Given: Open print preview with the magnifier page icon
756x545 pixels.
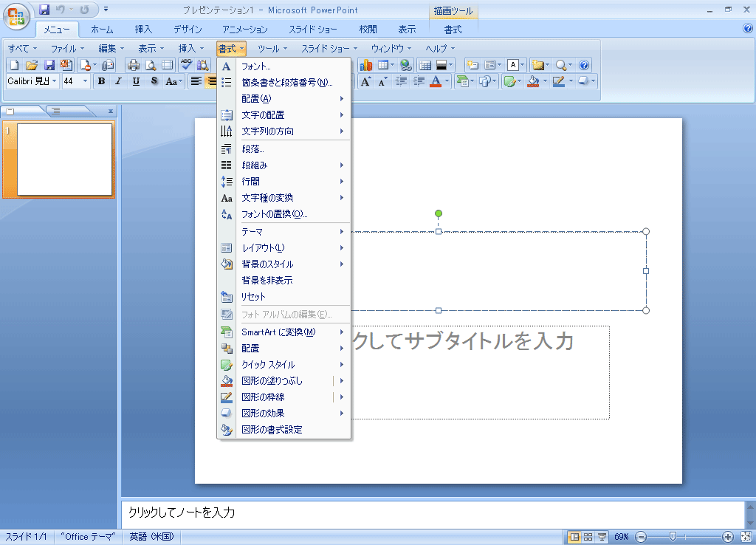Looking at the screenshot, I should point(151,65).
